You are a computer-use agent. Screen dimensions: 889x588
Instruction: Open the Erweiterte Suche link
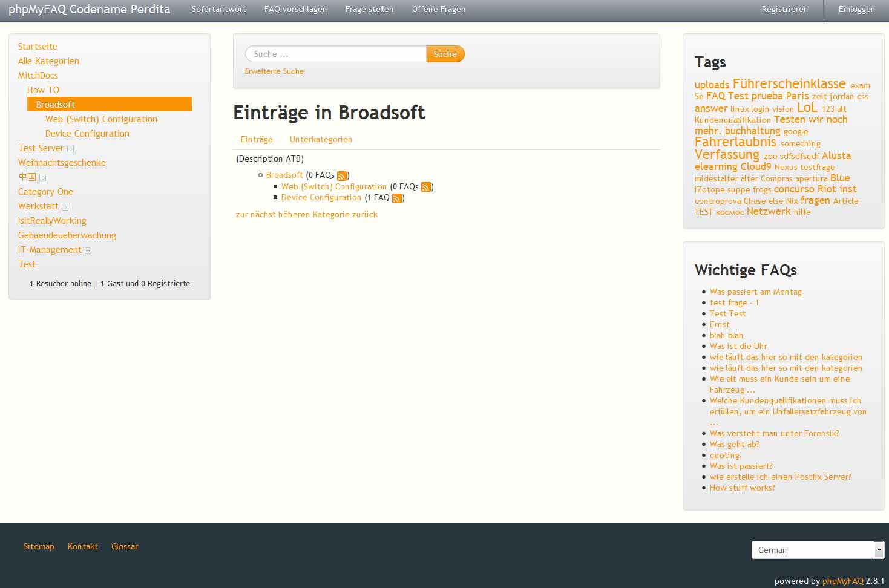coord(274,71)
